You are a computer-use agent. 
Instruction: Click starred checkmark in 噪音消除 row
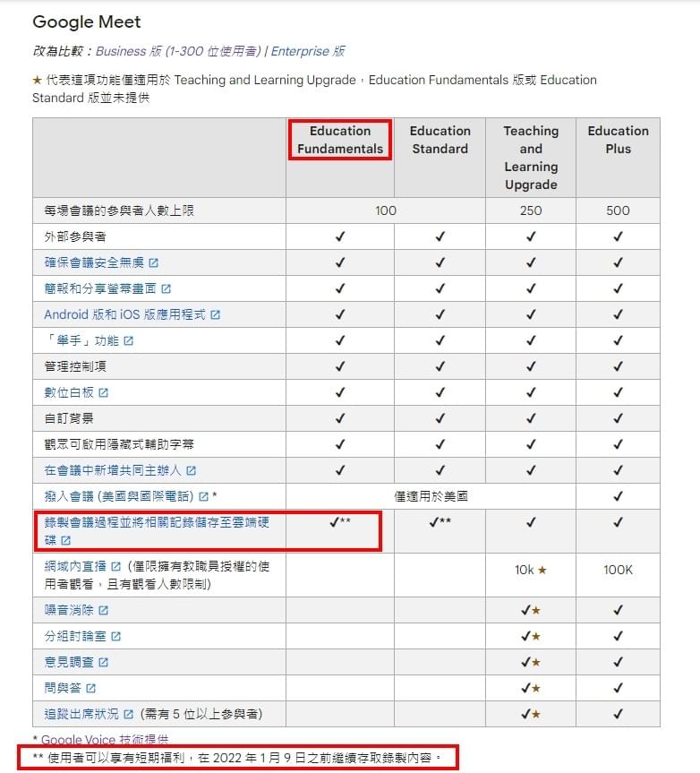(531, 610)
